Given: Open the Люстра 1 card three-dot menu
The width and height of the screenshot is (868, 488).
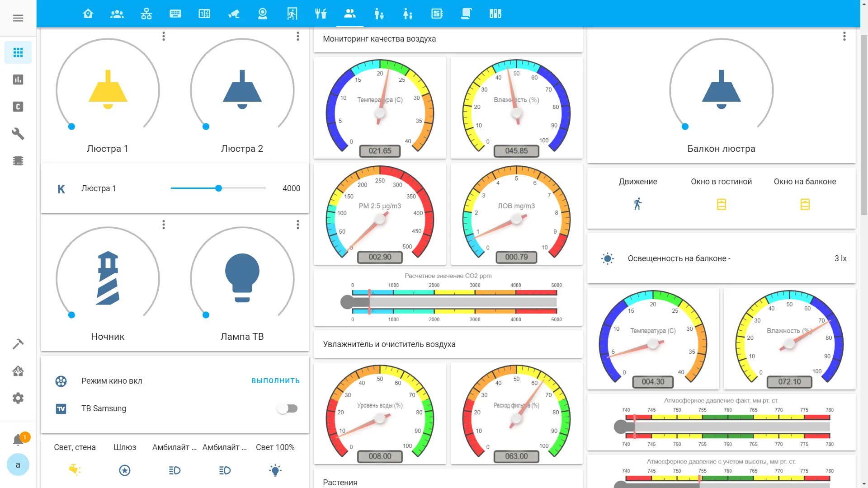Looking at the screenshot, I should tap(164, 36).
